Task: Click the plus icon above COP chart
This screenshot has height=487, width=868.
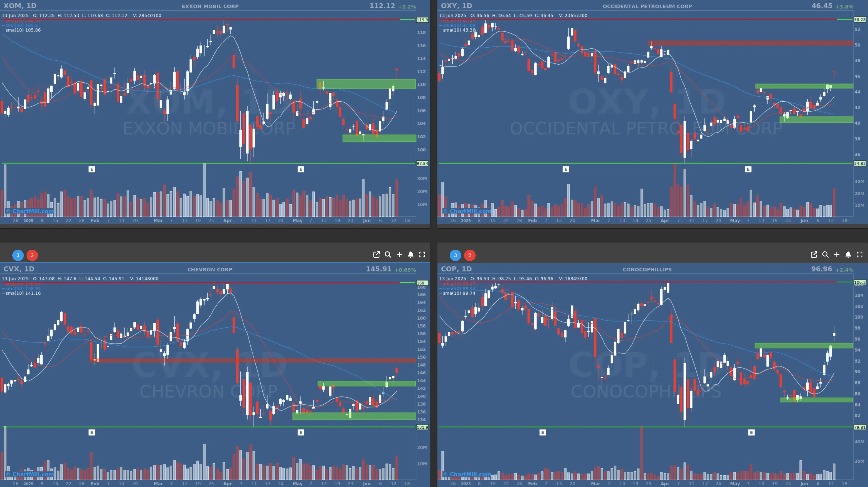Action: pos(837,255)
